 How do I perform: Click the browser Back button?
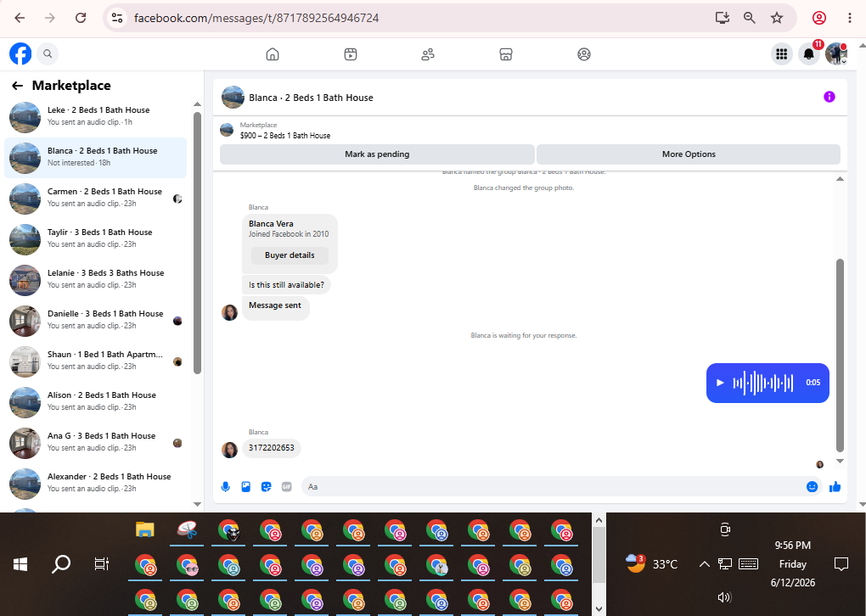[x=20, y=18]
